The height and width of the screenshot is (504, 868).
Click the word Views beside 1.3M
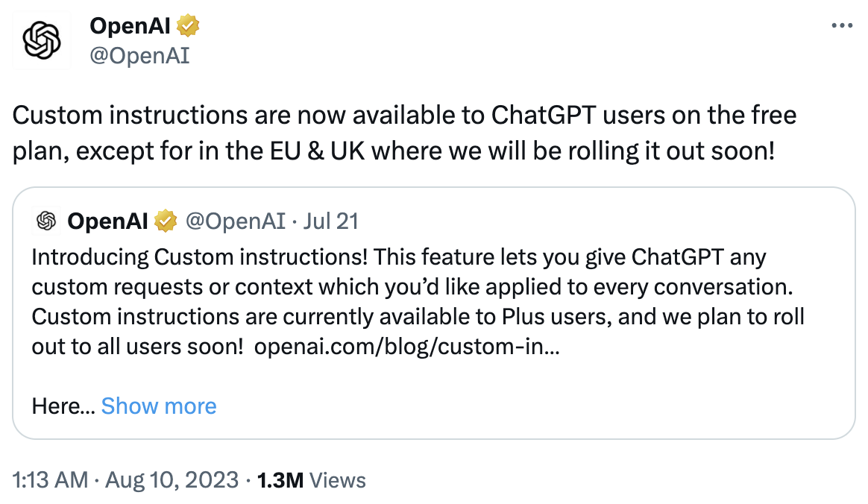(338, 480)
